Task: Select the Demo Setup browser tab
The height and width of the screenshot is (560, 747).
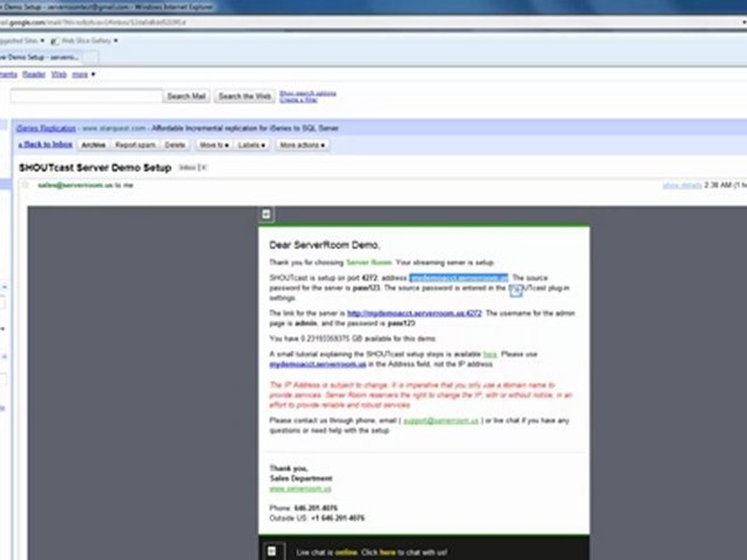Action: [40, 57]
